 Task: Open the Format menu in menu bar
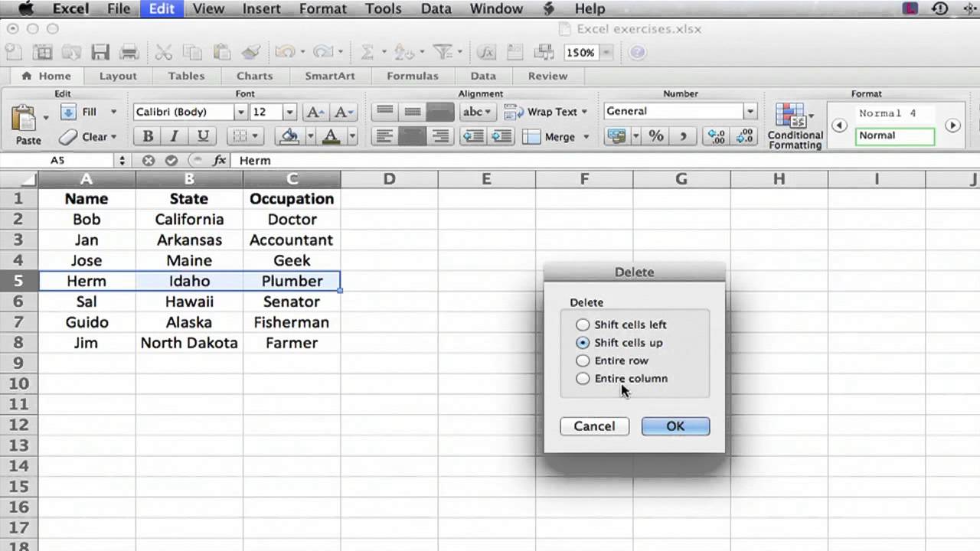pos(323,8)
